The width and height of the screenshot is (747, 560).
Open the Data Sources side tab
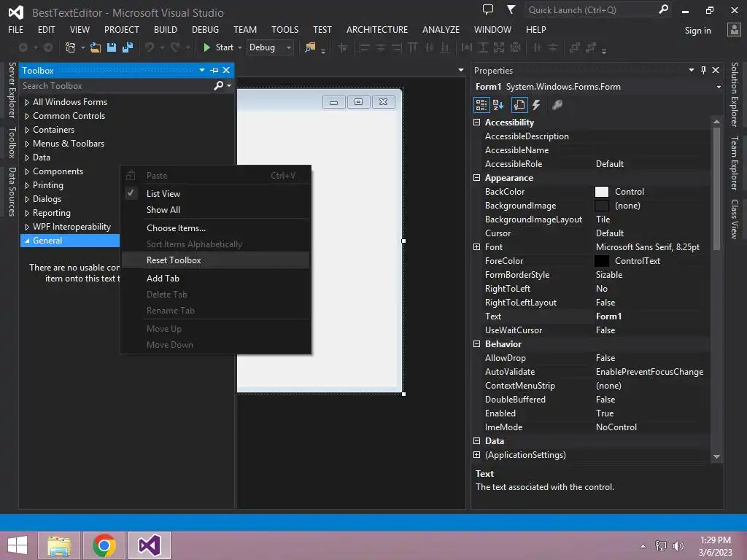coord(12,192)
